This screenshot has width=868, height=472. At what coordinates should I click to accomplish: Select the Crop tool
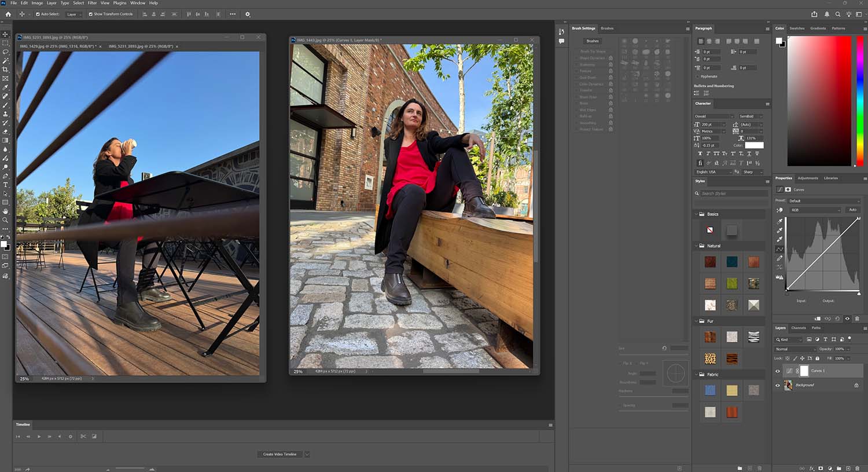tap(5, 69)
